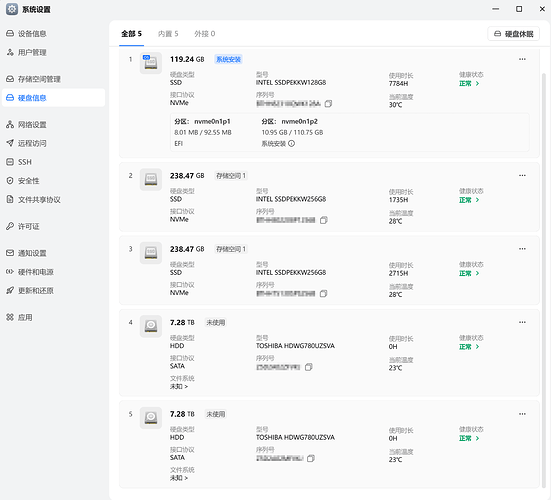This screenshot has height=500, width=551.
Task: View health status 正常 of disk 5
Action: [x=469, y=439]
